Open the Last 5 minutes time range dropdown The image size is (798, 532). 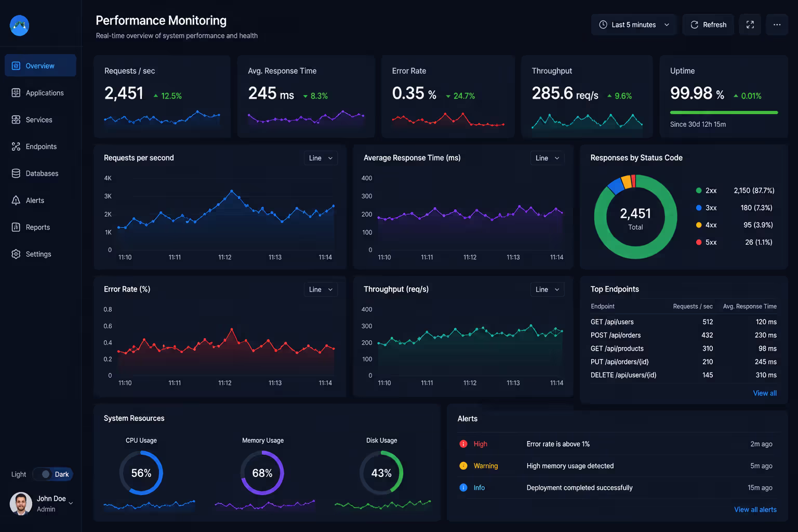634,25
